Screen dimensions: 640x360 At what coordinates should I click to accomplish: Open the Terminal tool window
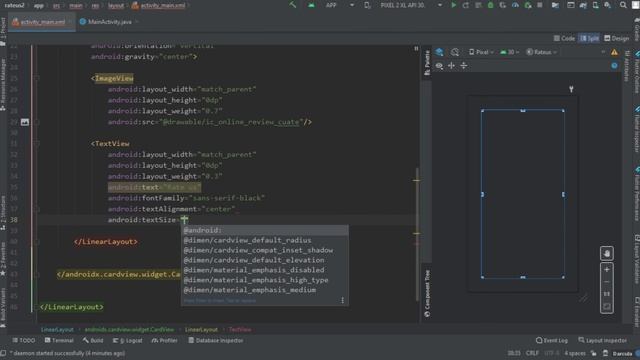pos(59,340)
